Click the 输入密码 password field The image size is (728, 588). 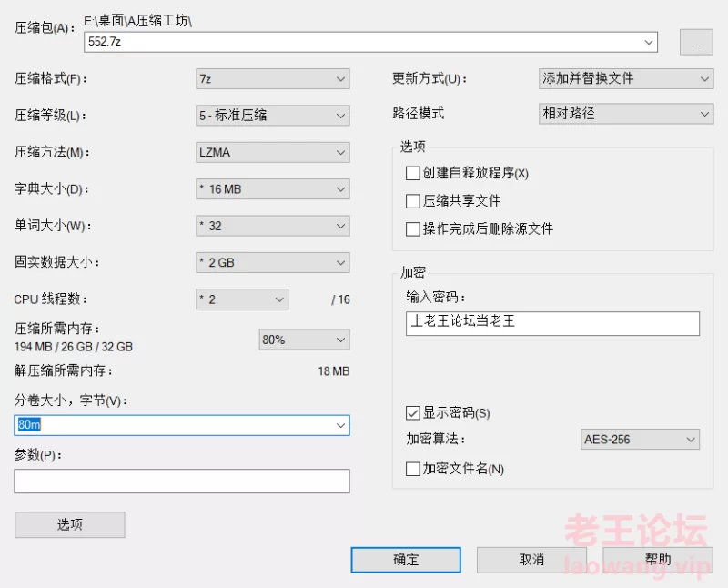pyautogui.click(x=552, y=323)
